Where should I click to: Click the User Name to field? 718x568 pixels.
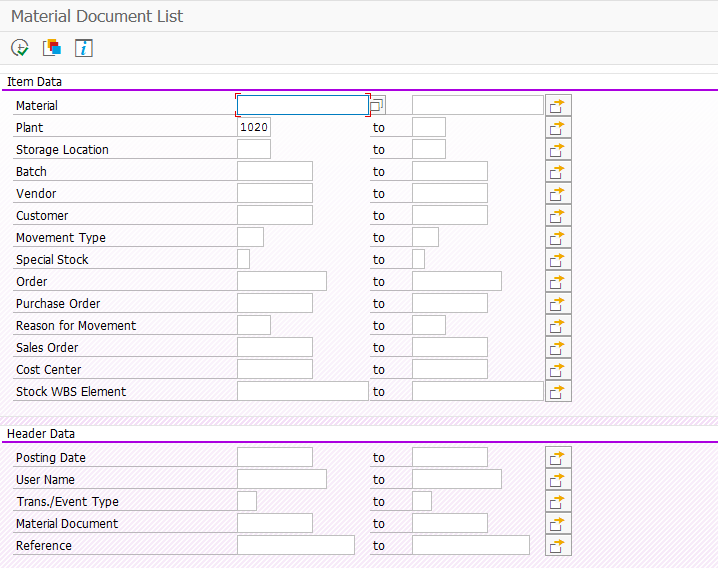pyautogui.click(x=457, y=479)
